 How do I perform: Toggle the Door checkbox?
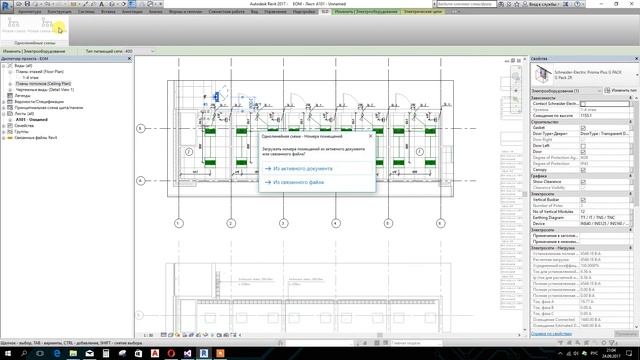[583, 152]
